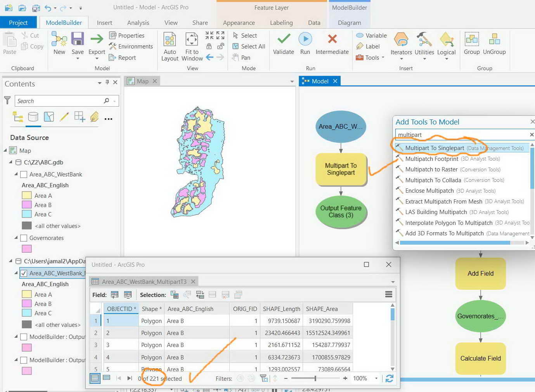Select Multipart To Singlepart from tool results
The height and width of the screenshot is (392, 535).
tap(435, 148)
